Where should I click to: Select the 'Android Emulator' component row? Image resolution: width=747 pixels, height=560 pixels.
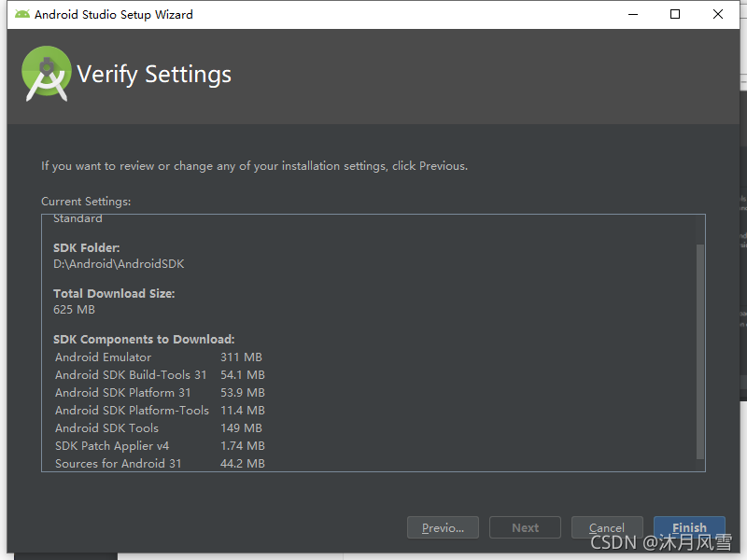pyautogui.click(x=159, y=357)
